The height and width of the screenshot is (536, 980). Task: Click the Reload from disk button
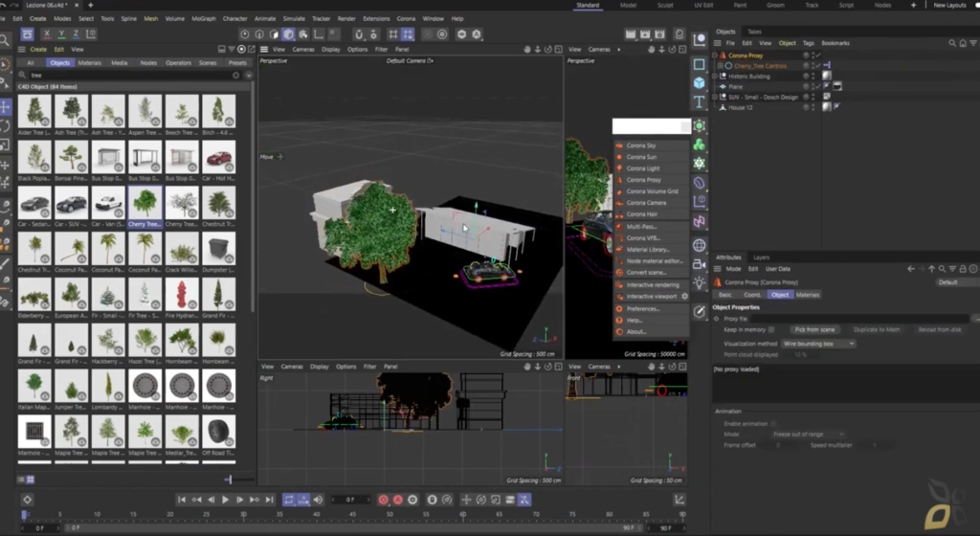click(x=940, y=330)
